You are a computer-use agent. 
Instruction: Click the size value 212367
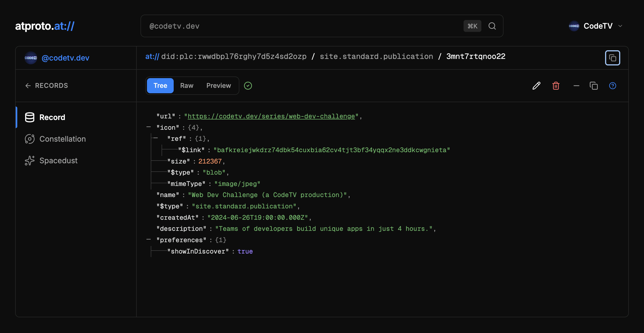(x=210, y=161)
